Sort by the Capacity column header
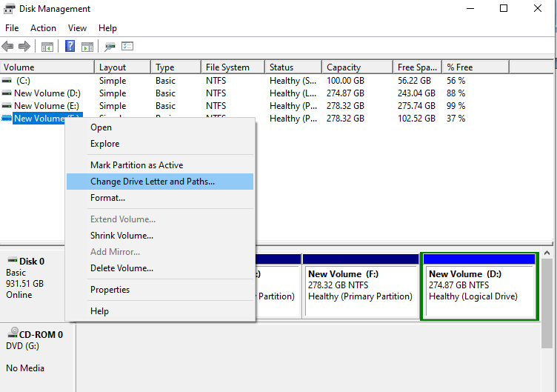This screenshot has width=557, height=392. tap(357, 67)
